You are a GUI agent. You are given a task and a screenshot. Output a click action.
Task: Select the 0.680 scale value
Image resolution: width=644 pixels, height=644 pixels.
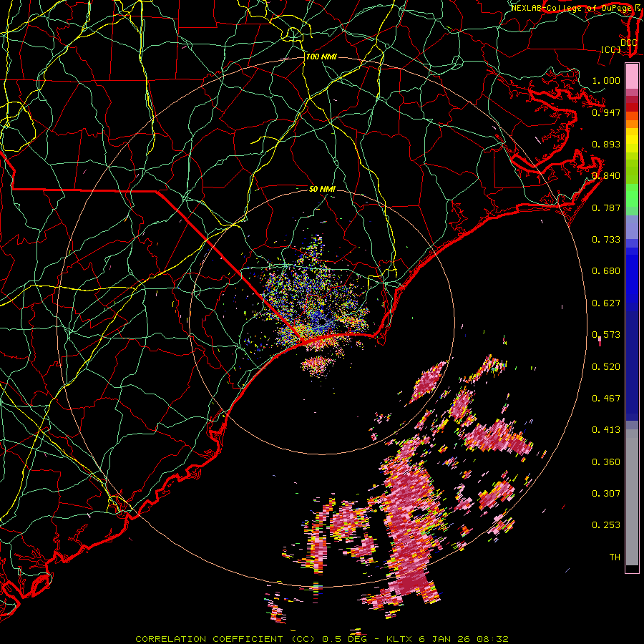point(606,271)
